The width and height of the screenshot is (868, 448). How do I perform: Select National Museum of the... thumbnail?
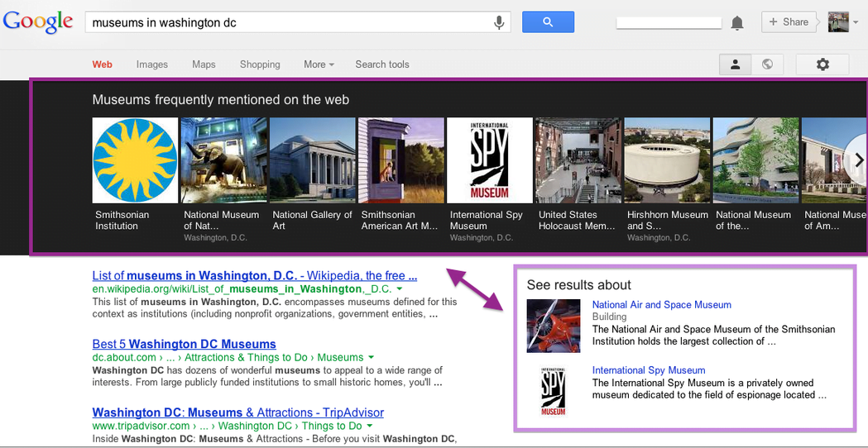point(755,160)
